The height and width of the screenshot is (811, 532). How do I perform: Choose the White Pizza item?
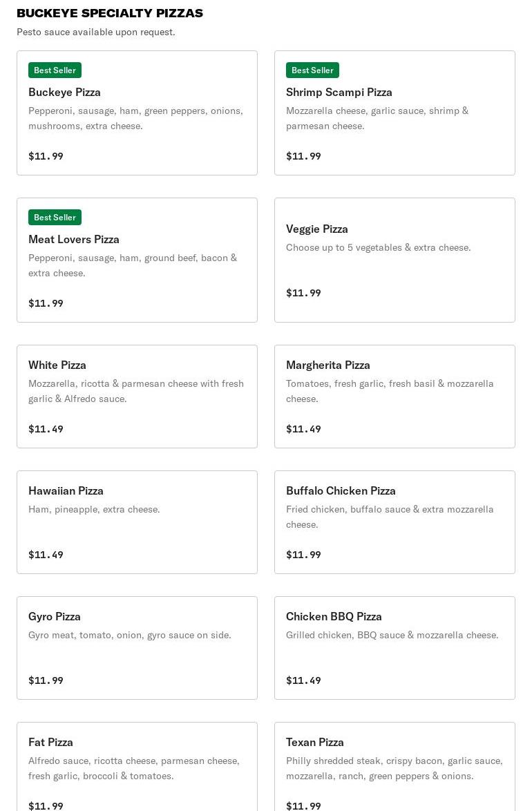click(x=57, y=365)
